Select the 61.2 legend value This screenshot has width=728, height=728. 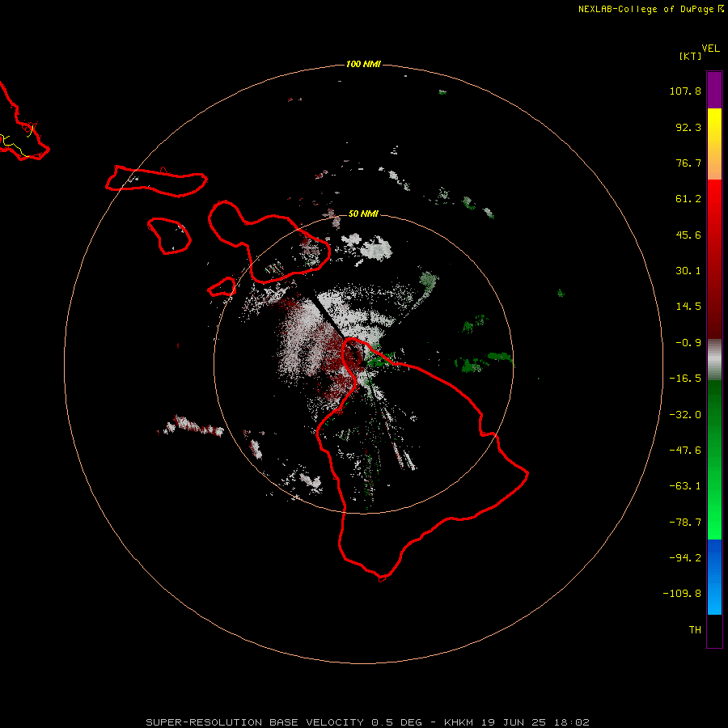coord(688,199)
